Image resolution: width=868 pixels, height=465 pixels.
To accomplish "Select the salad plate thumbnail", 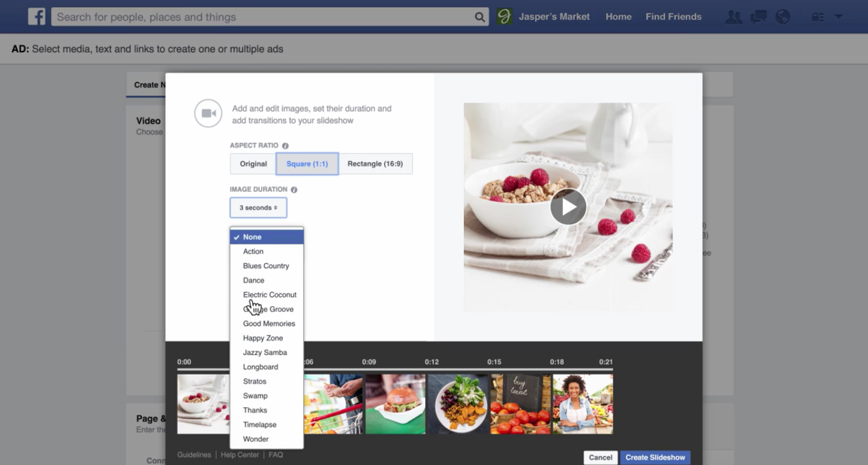I will [458, 404].
